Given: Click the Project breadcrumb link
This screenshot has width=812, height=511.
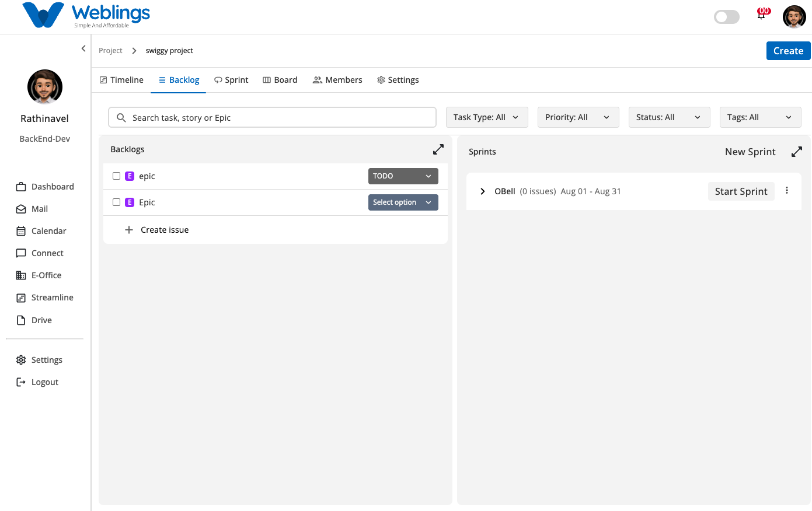Looking at the screenshot, I should pos(110,51).
